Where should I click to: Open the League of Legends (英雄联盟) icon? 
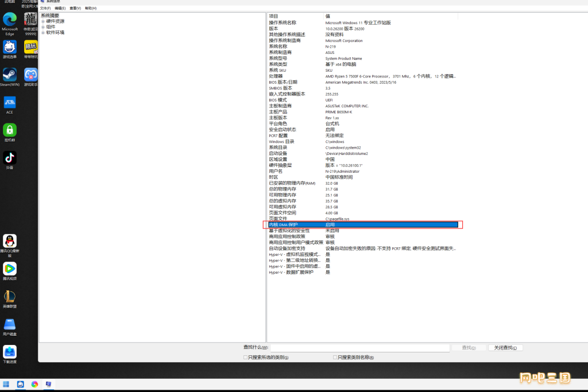pyautogui.click(x=10, y=298)
